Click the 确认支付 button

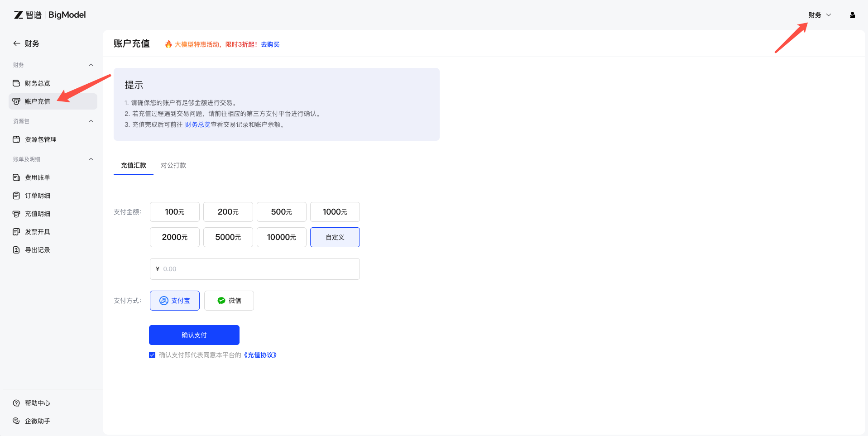(x=194, y=335)
